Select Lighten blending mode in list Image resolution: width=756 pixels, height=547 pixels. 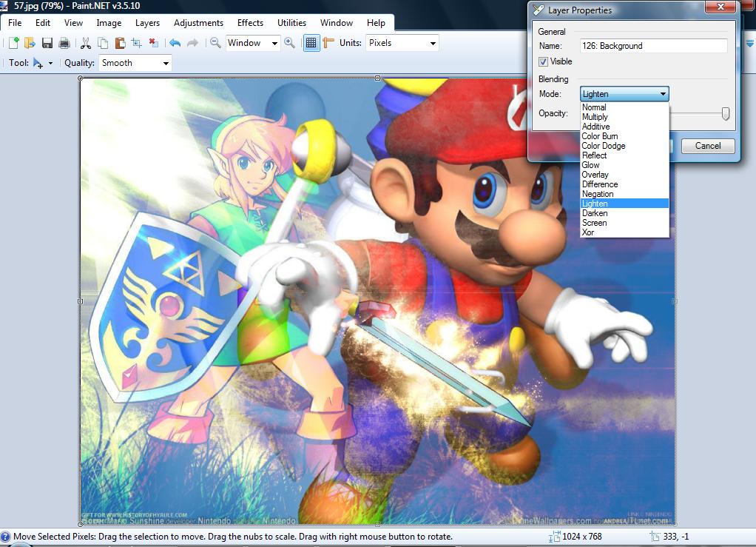point(625,204)
